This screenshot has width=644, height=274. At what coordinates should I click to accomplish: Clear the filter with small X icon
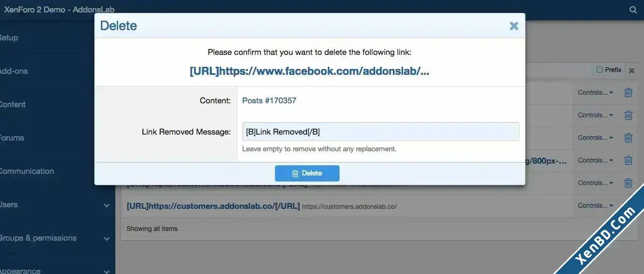[632, 71]
